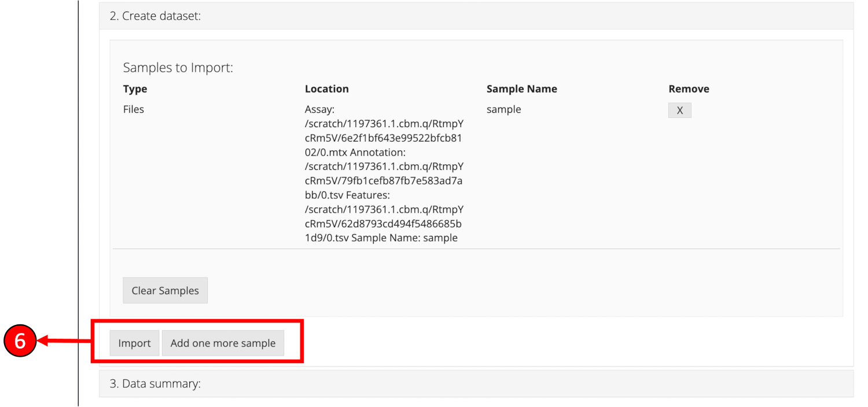868x407 pixels.
Task: Collapse the 2. Create dataset section
Action: click(155, 16)
